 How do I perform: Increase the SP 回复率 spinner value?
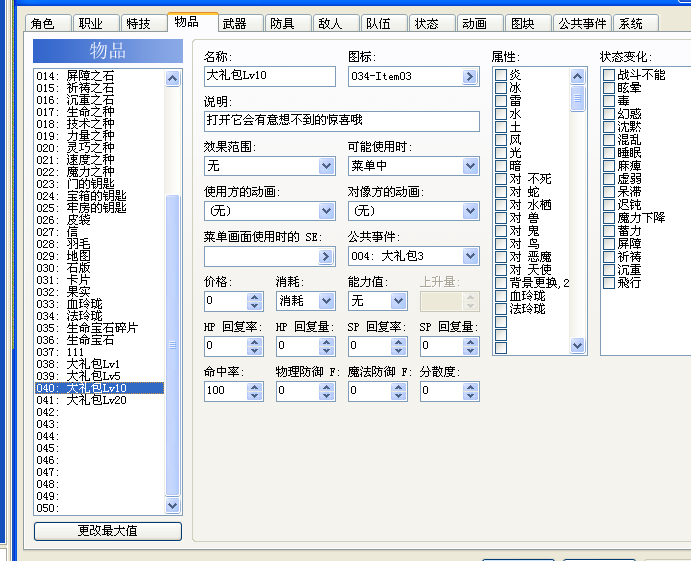click(x=398, y=342)
